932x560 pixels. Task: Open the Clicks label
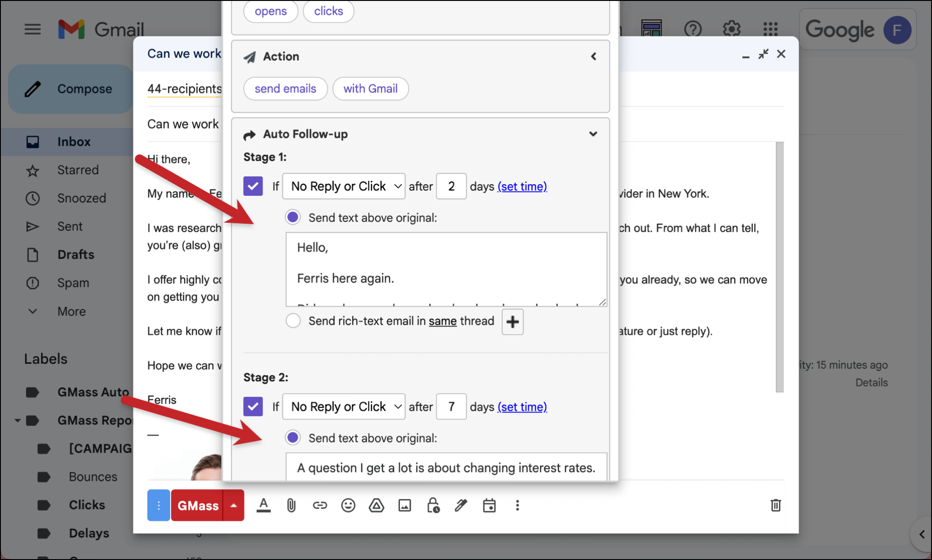[x=87, y=505]
